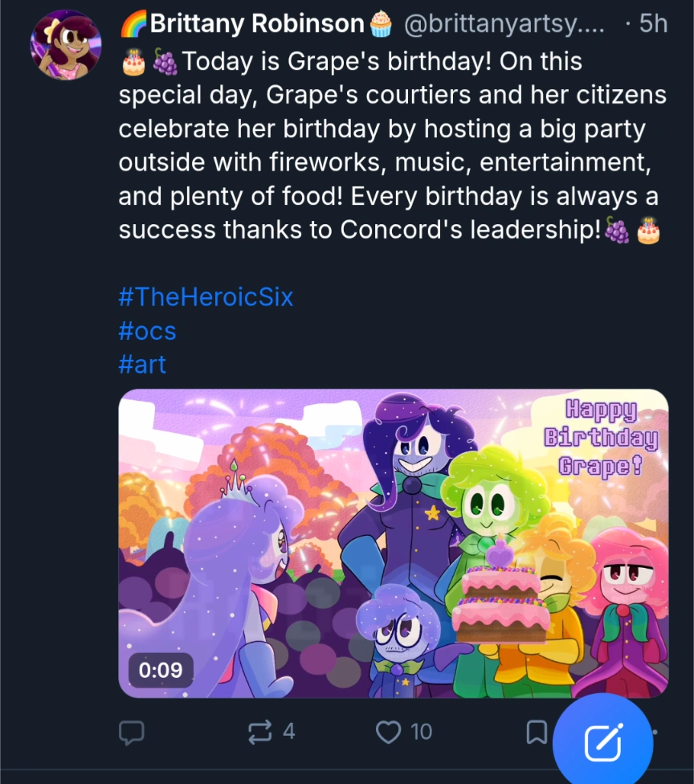Open the #art hashtag
The image size is (694, 784).
click(142, 365)
